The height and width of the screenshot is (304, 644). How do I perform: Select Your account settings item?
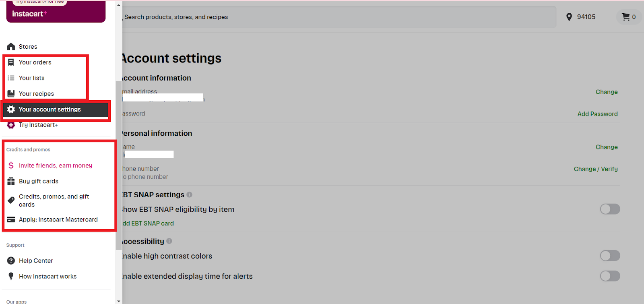[x=56, y=110]
